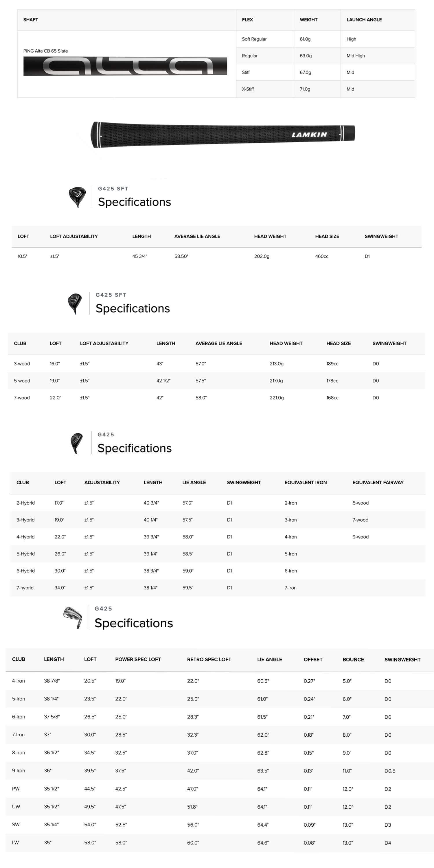Image resolution: width=434 pixels, height=868 pixels.
Task: Select the 4-Hybrid row
Action: pos(218,537)
